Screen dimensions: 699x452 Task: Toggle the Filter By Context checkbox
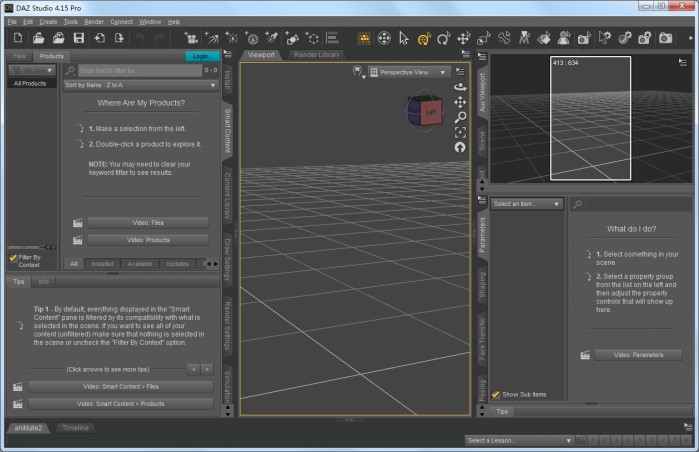[x=13, y=258]
